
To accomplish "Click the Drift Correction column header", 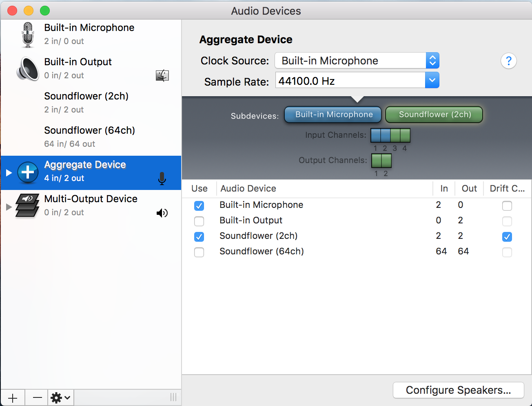I will tap(508, 188).
